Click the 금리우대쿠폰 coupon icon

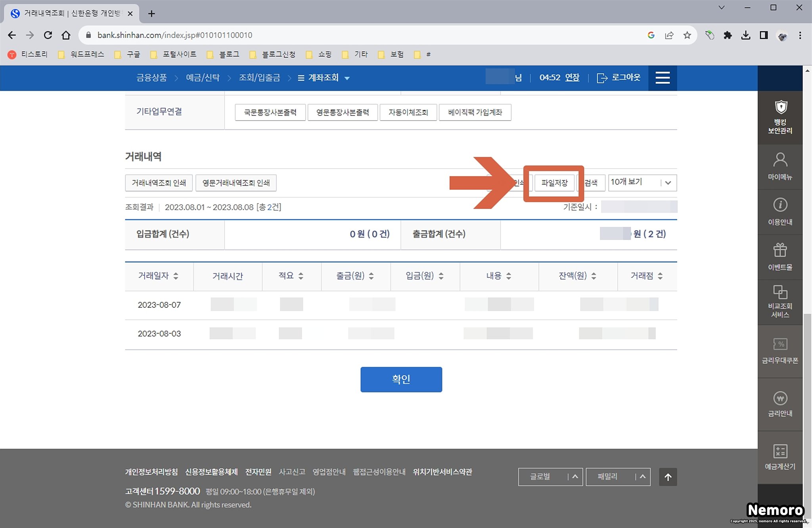pos(780,351)
